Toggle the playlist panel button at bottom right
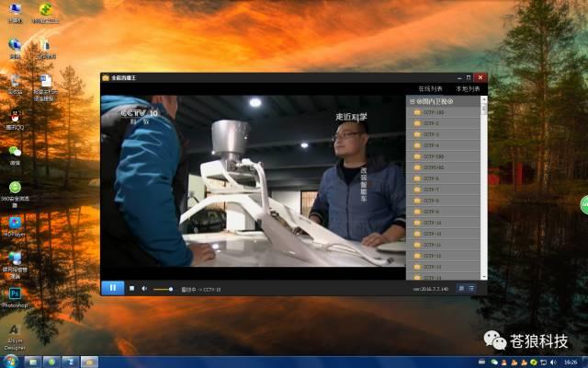588x368 pixels. [x=472, y=288]
